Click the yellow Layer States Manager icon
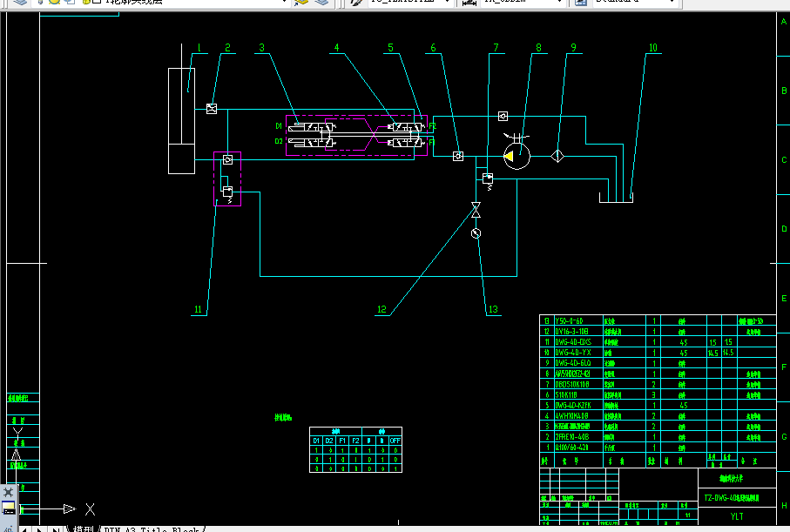This screenshot has height=532, width=790. pyautogui.click(x=85, y=3)
